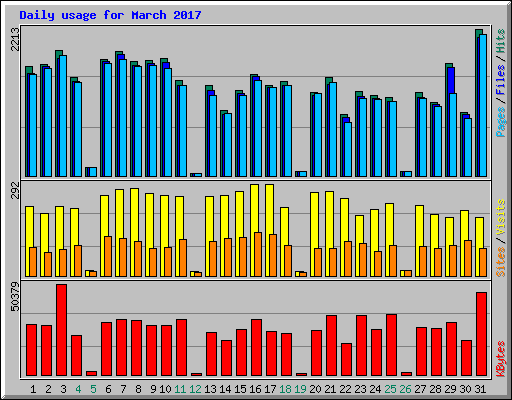
Task: Click the red 'KBytes' legend label
Action: pos(501,359)
